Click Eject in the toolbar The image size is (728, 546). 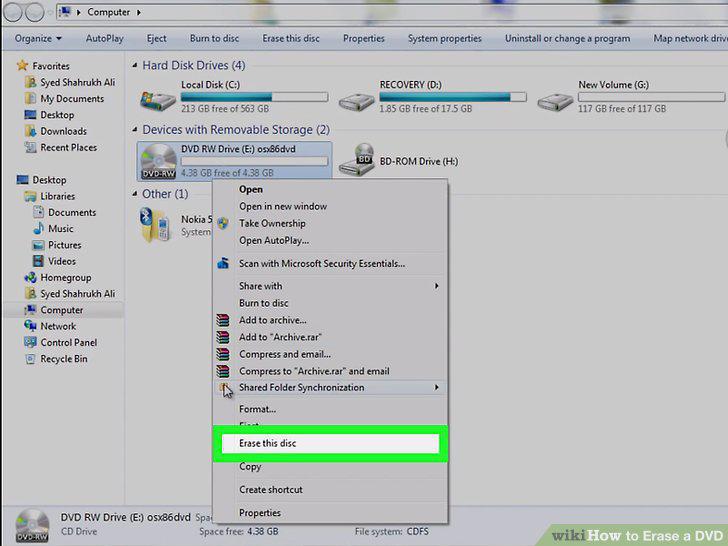[x=156, y=39]
